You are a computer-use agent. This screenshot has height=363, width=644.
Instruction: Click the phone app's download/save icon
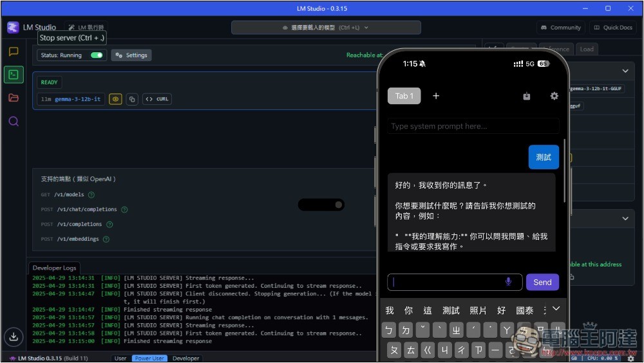pyautogui.click(x=527, y=96)
